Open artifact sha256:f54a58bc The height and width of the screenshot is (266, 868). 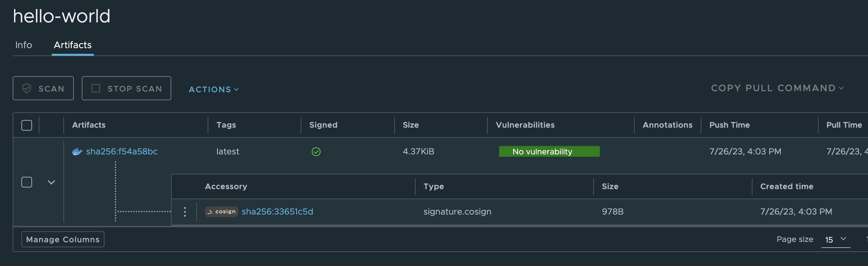[x=122, y=151]
